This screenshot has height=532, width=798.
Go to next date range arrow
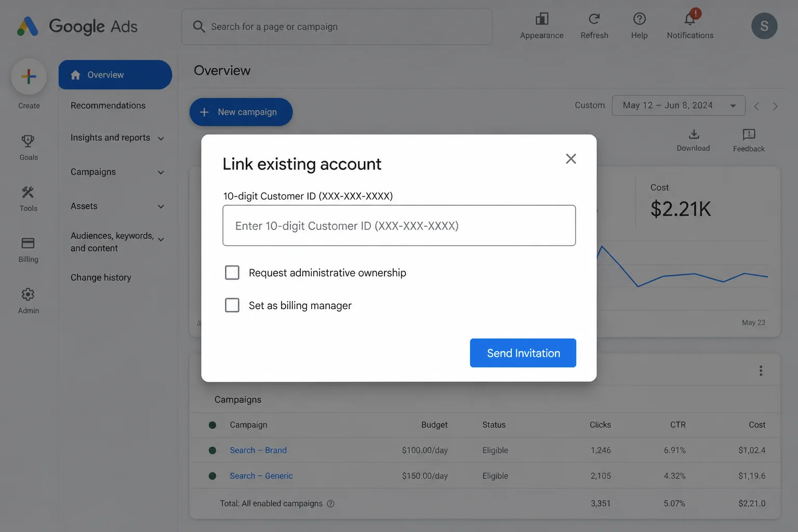[775, 106]
